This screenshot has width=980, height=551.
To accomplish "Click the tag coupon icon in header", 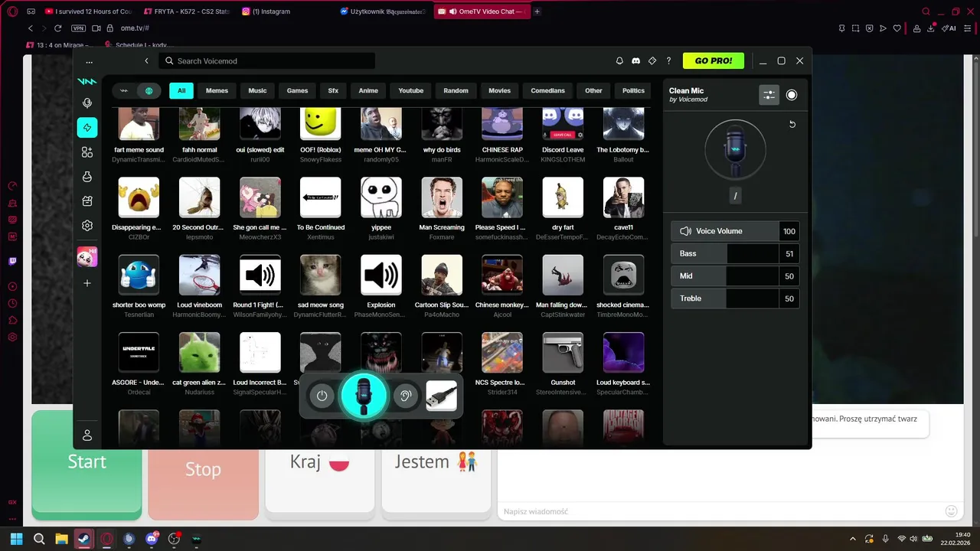I will coord(652,61).
